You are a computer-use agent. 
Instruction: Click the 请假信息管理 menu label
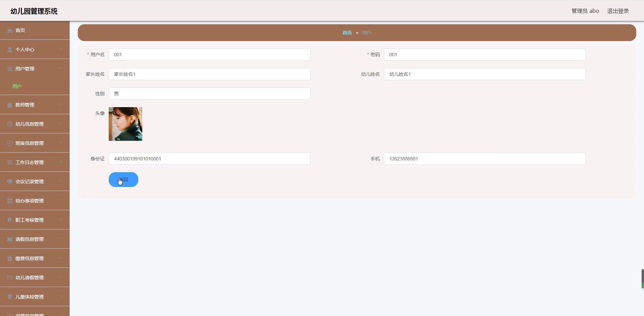[30, 239]
